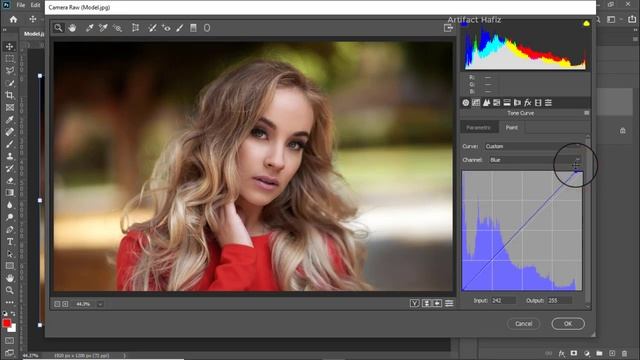Toggle shadow clipping warning in histogram
Screen dimensions: 640x360
(x=464, y=24)
